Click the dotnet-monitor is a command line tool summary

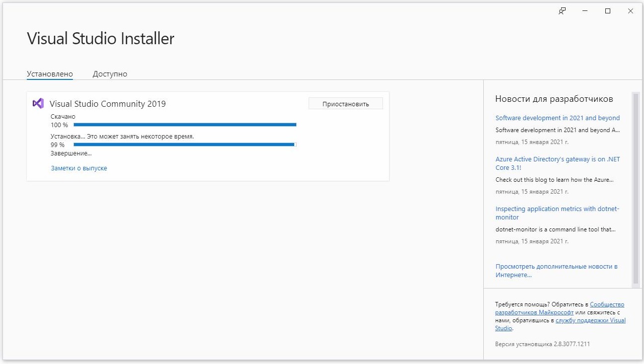pyautogui.click(x=556, y=229)
